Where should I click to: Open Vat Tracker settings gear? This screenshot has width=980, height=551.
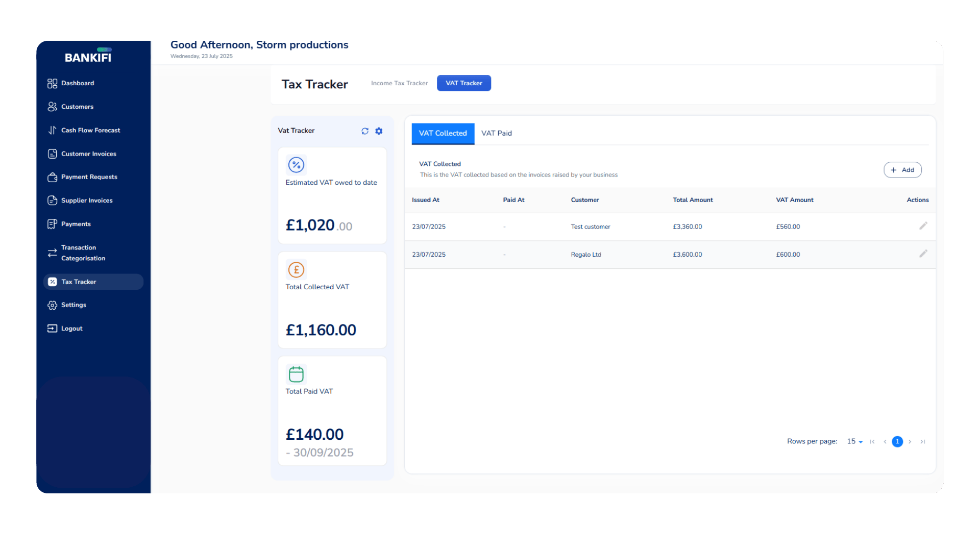tap(379, 131)
